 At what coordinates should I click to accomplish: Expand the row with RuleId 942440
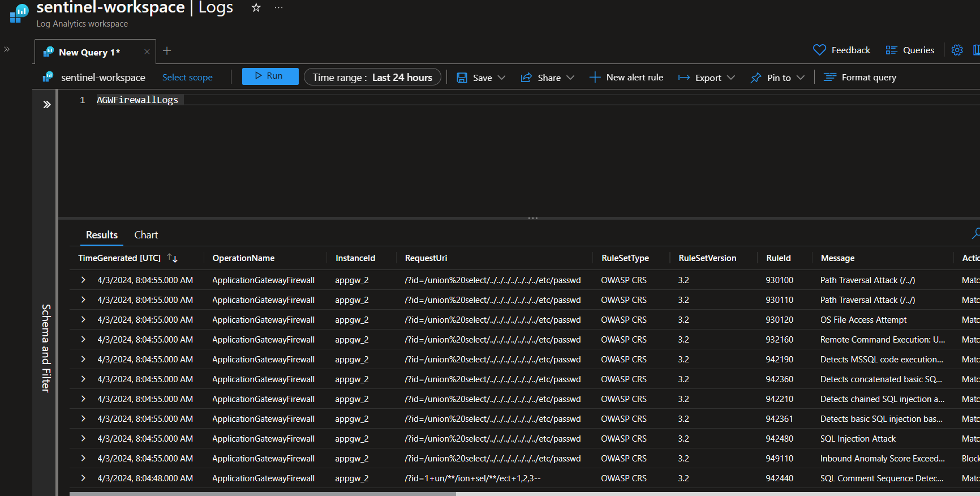[83, 478]
